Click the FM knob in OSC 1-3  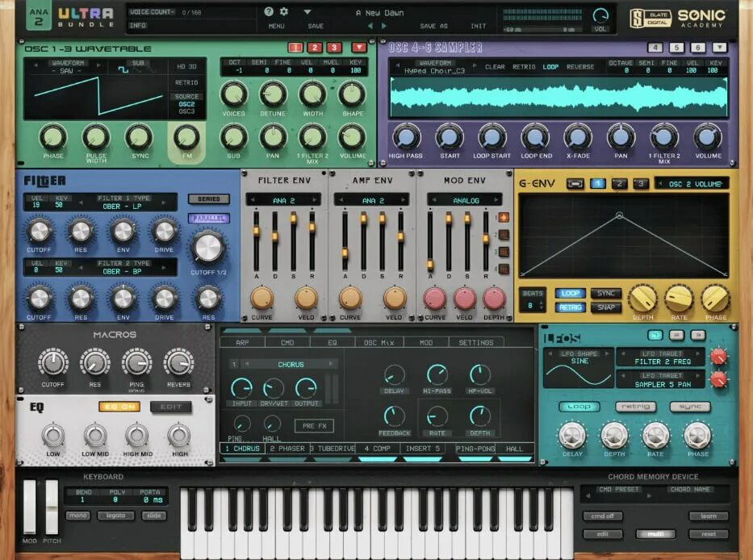pos(186,137)
